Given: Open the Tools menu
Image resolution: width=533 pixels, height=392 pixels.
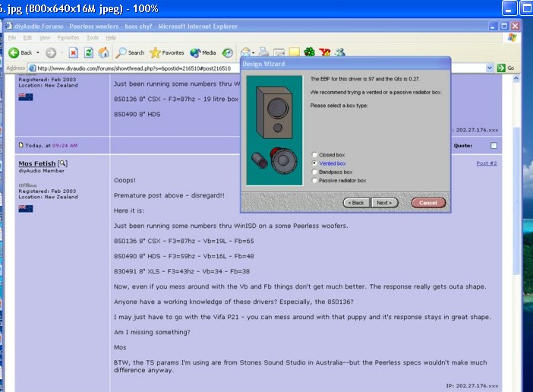Looking at the screenshot, I should 93,38.
